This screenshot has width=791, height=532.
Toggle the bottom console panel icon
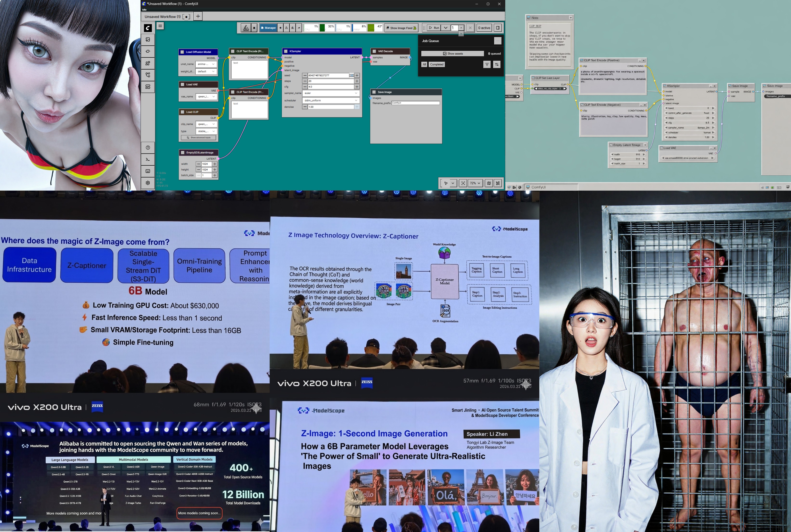(x=148, y=159)
